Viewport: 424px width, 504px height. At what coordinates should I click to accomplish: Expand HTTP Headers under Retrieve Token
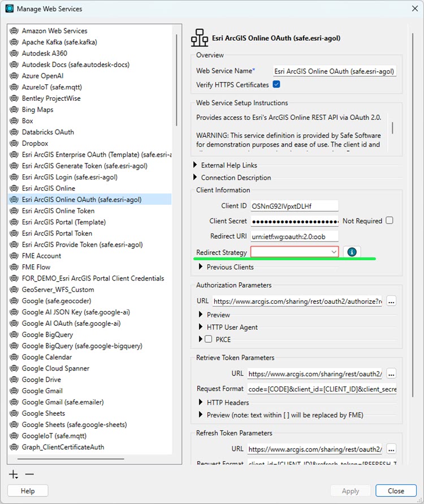pyautogui.click(x=201, y=402)
